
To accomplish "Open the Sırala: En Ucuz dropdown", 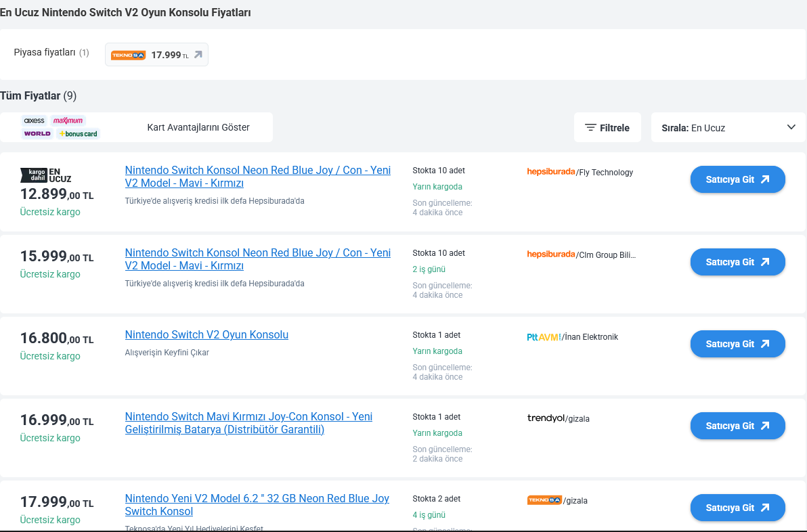I will pos(721,128).
